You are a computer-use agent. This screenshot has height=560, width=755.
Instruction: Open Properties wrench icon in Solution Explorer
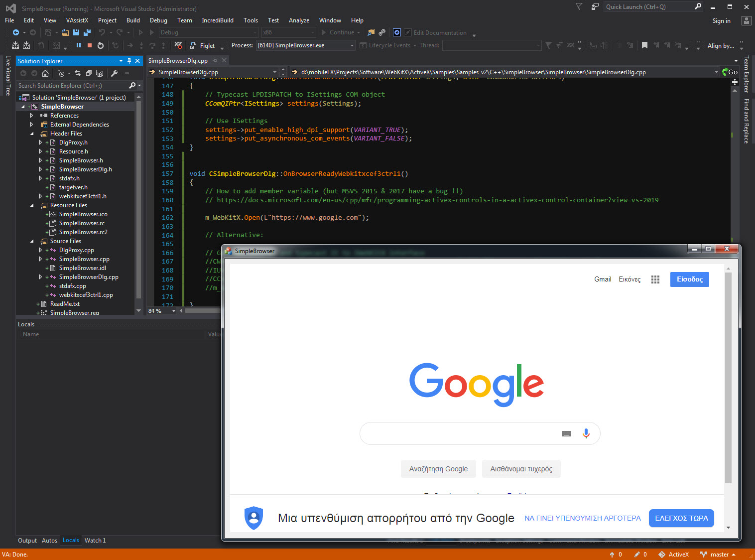click(x=114, y=73)
